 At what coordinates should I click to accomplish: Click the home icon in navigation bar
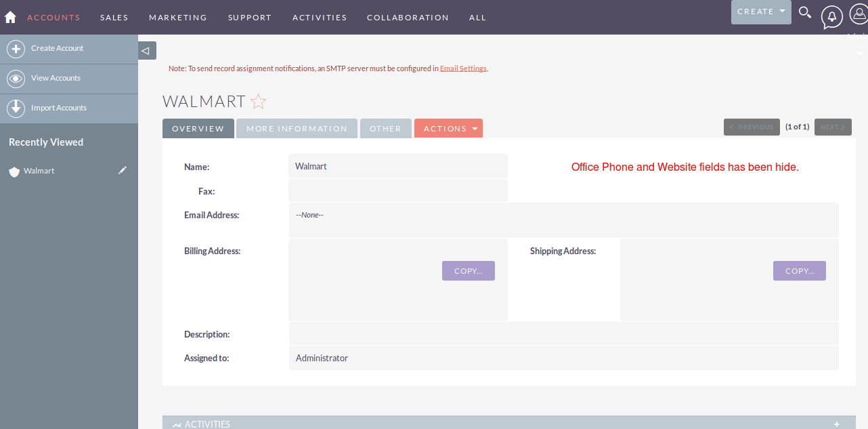click(x=10, y=17)
